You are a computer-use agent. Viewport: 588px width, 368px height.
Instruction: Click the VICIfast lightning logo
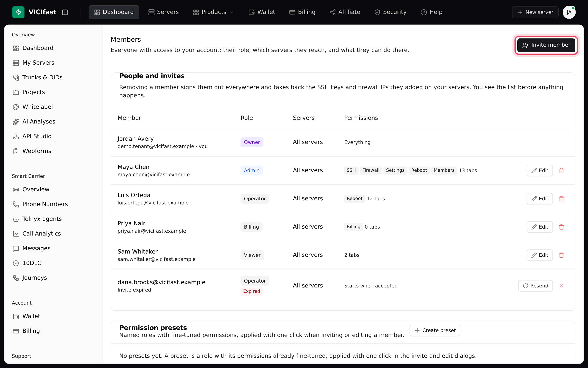(18, 12)
